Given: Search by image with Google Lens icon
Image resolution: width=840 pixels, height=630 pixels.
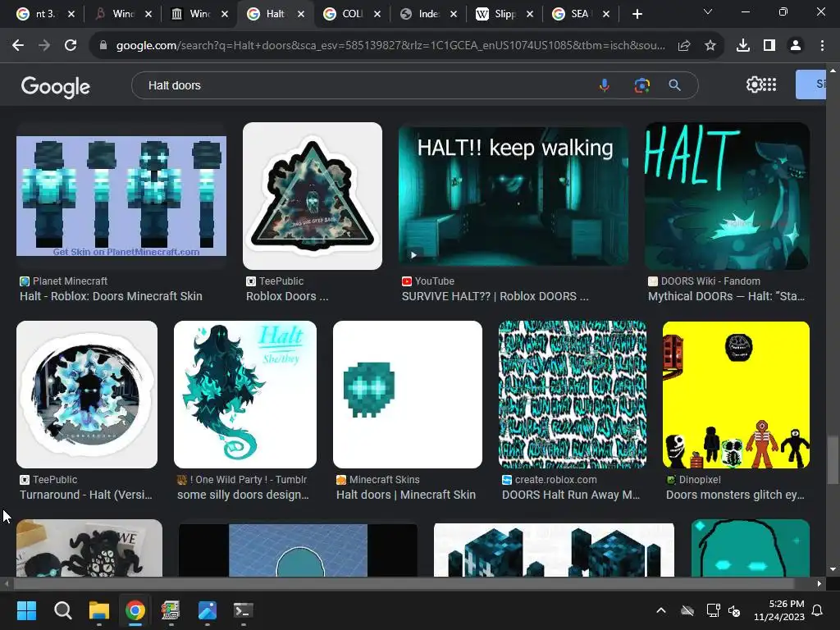Looking at the screenshot, I should [x=641, y=85].
